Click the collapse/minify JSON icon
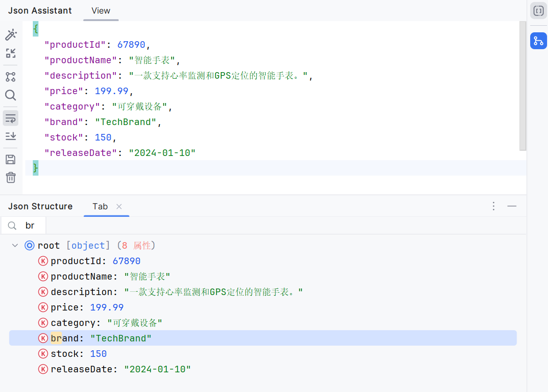Viewport: 548px width, 392px height. [x=11, y=53]
